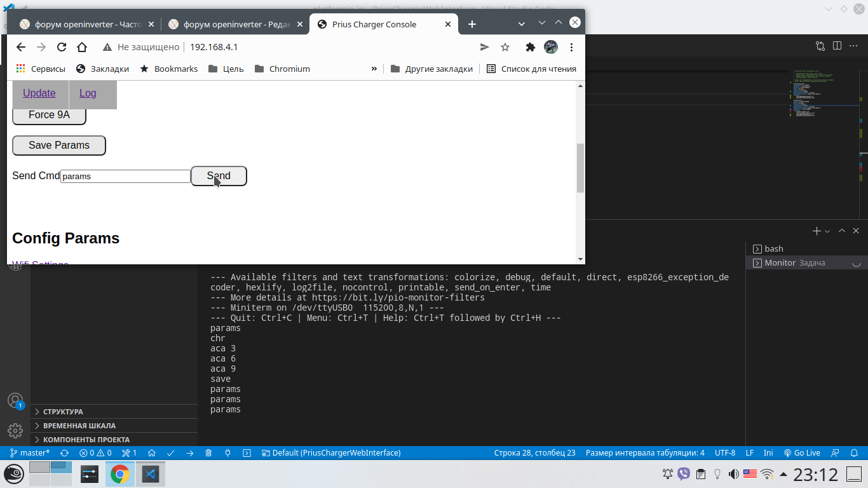Click the Send Cmd text field
The width and height of the screenshot is (868, 488).
pyautogui.click(x=125, y=177)
